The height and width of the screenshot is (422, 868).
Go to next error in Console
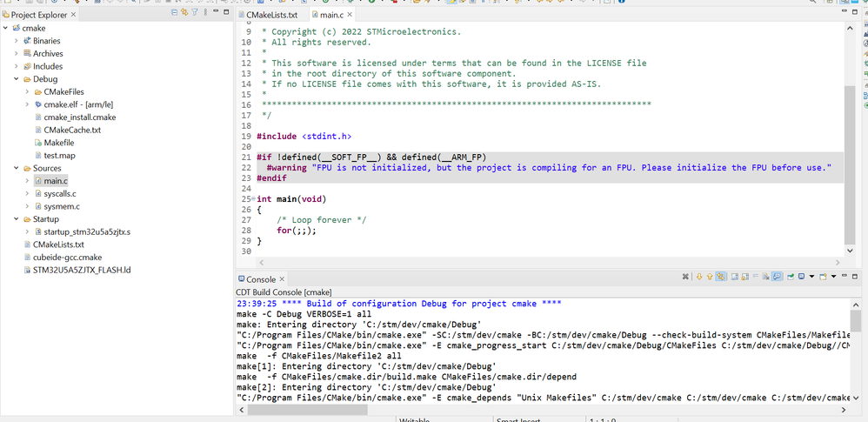(699, 277)
